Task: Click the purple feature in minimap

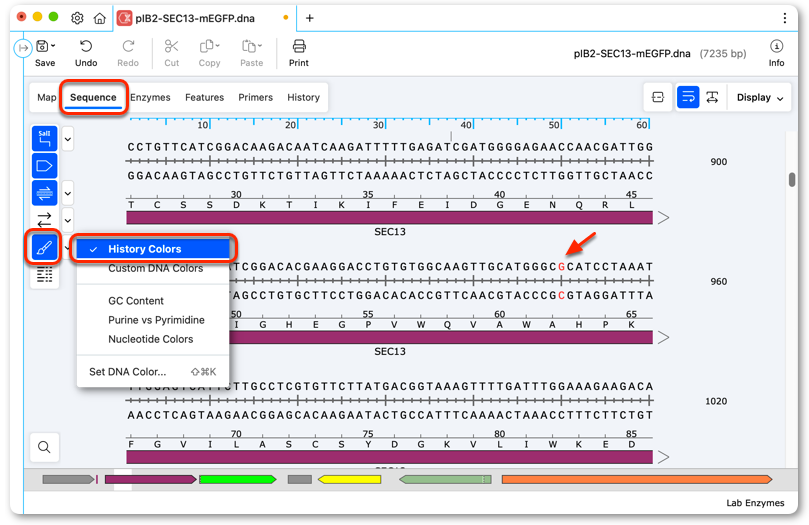Action: pos(150,480)
